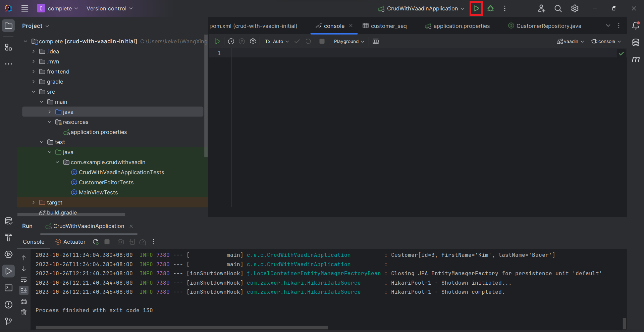The width and height of the screenshot is (644, 332).
Task: Execute the query in console
Action: [217, 41]
